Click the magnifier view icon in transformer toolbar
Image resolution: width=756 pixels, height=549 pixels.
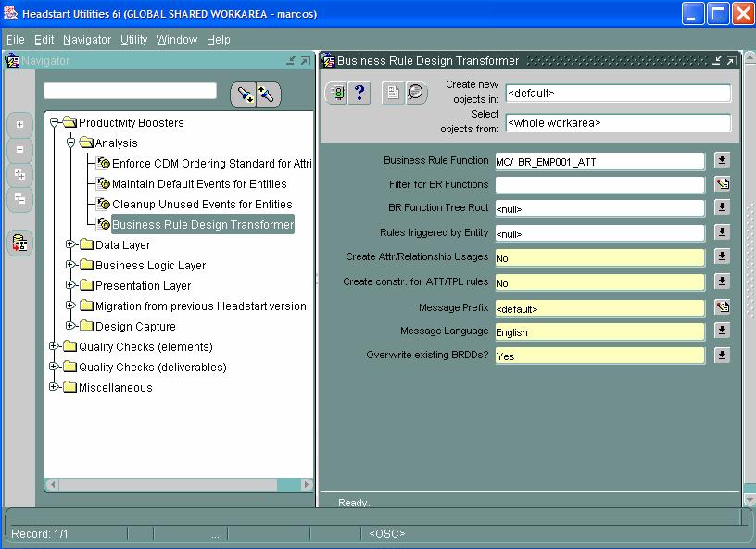click(x=416, y=93)
